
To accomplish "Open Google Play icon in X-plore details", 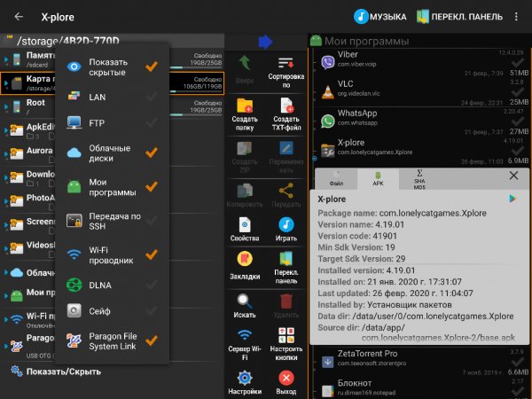I will click(512, 199).
